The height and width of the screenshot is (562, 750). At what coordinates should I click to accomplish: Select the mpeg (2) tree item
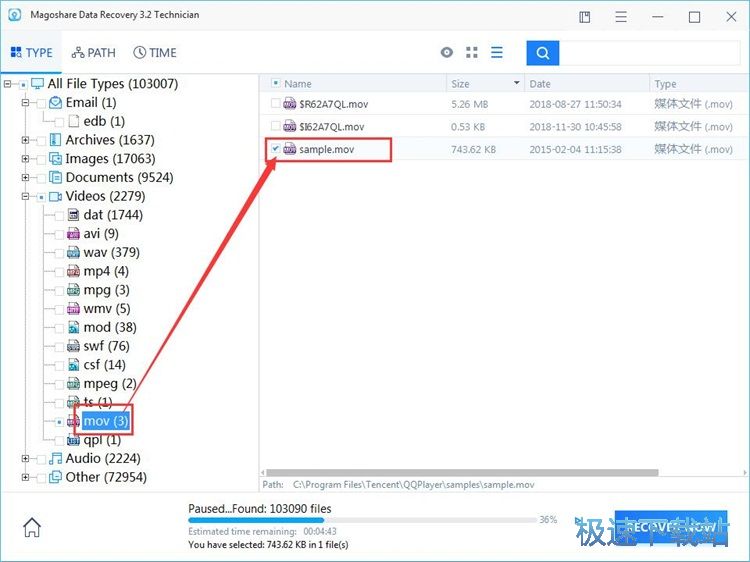pos(110,383)
